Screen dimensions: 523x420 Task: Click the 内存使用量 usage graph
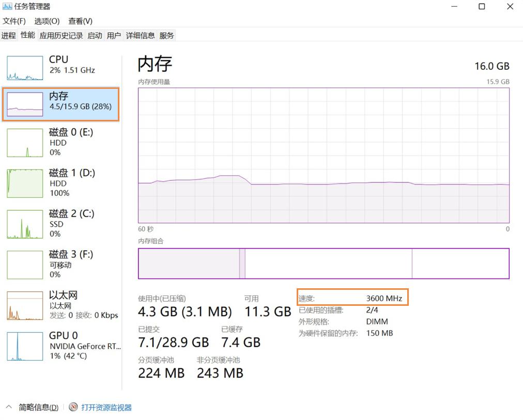(x=324, y=155)
